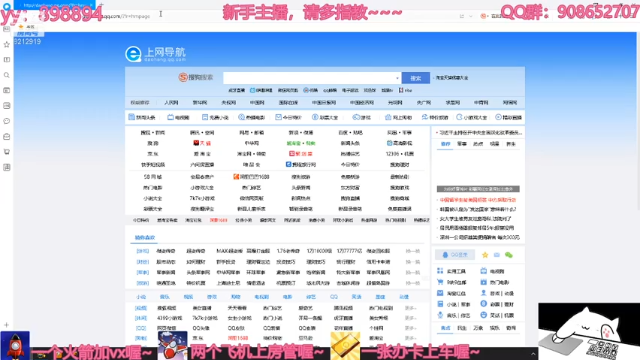
Task: Click the yellow star icon beside QQ login
Action: 485,255
